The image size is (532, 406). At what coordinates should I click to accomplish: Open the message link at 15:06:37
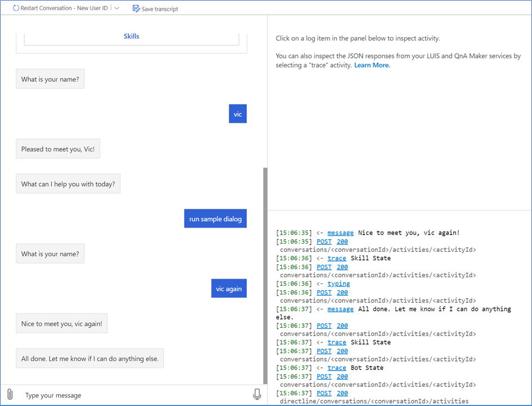340,309
